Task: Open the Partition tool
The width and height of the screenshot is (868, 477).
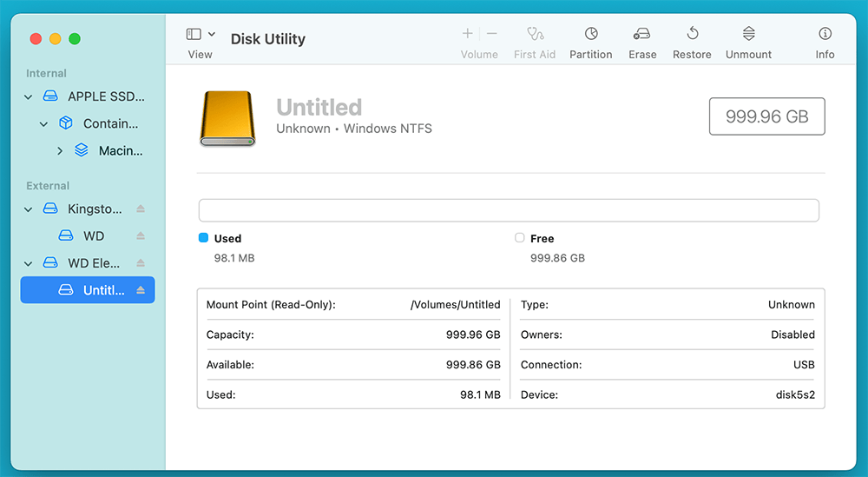Action: (x=591, y=34)
